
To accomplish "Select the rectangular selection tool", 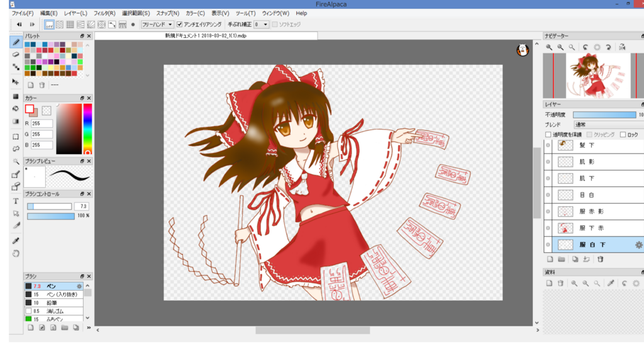I will [x=16, y=137].
